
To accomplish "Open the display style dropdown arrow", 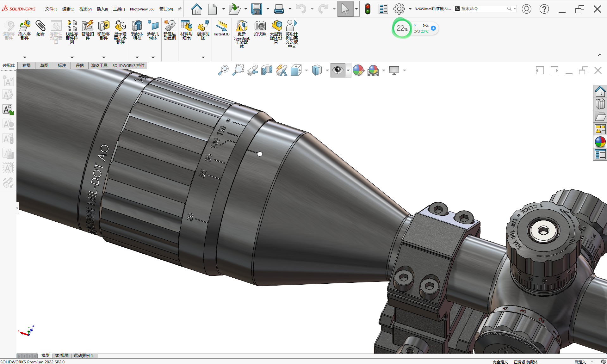I will [327, 71].
